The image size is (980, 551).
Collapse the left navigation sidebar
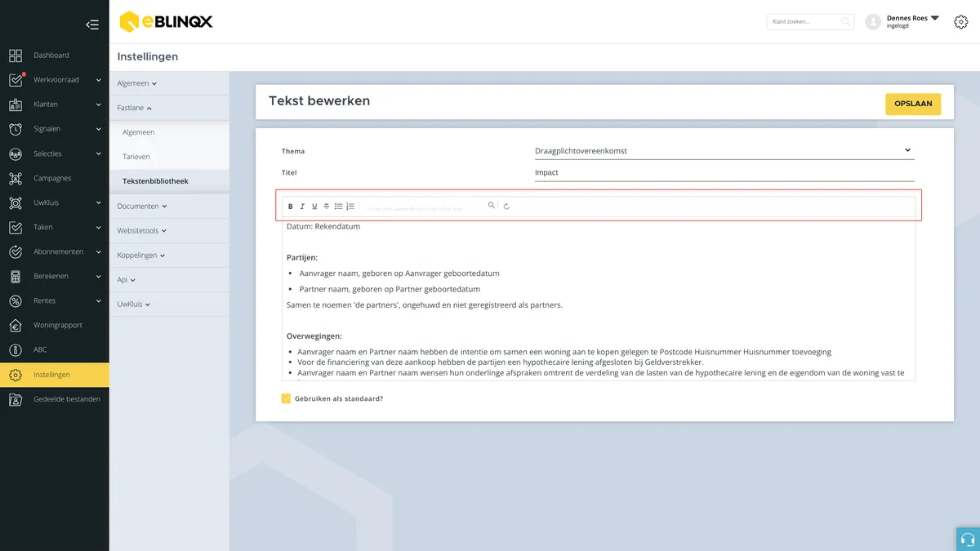click(x=92, y=24)
